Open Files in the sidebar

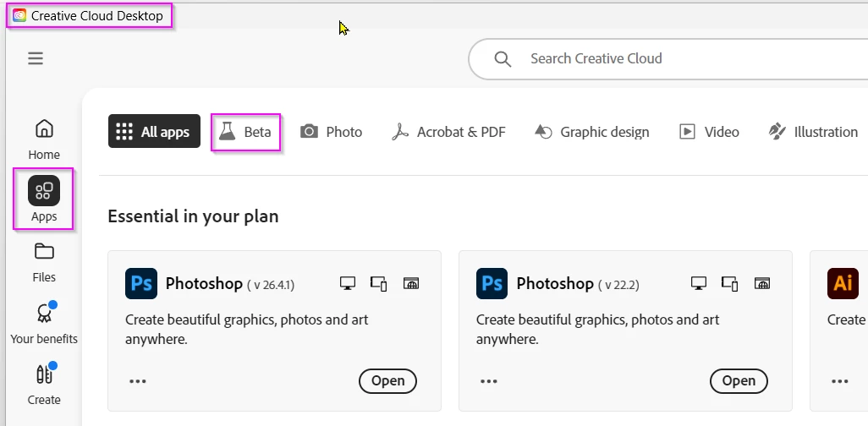pyautogui.click(x=44, y=262)
